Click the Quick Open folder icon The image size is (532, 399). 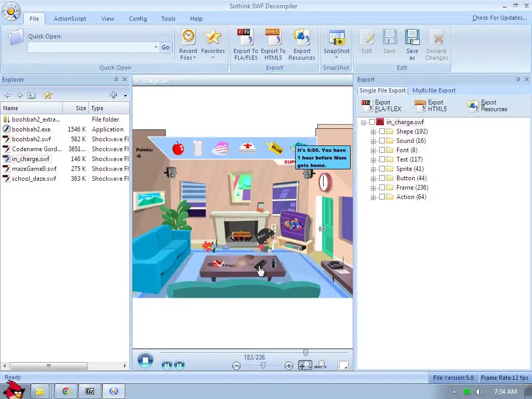click(x=16, y=37)
